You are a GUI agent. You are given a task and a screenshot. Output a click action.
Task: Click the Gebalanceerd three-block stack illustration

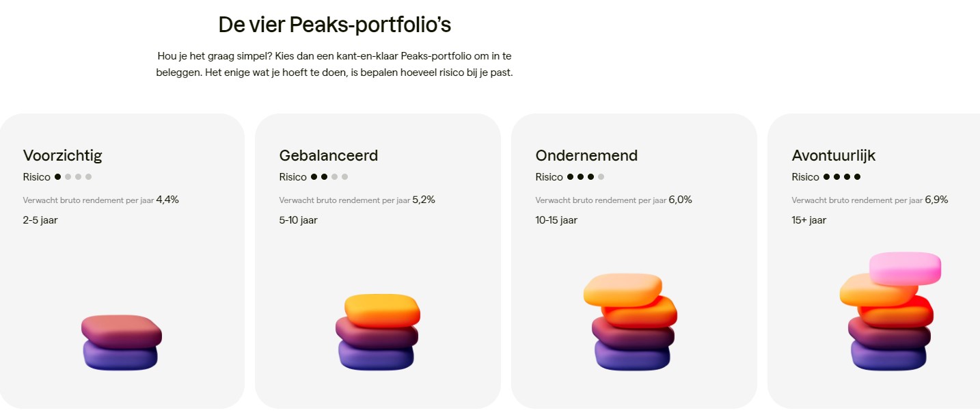(x=377, y=332)
